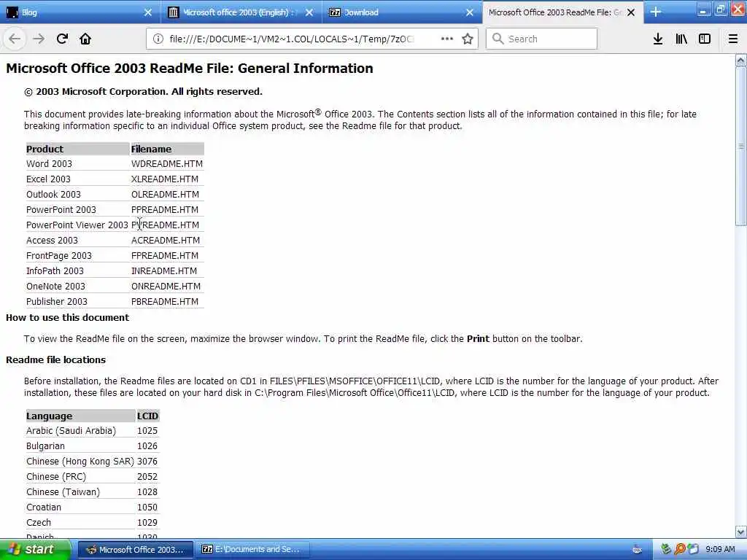Click LCID value 2052
Screen dimensions: 747x560
(147, 477)
